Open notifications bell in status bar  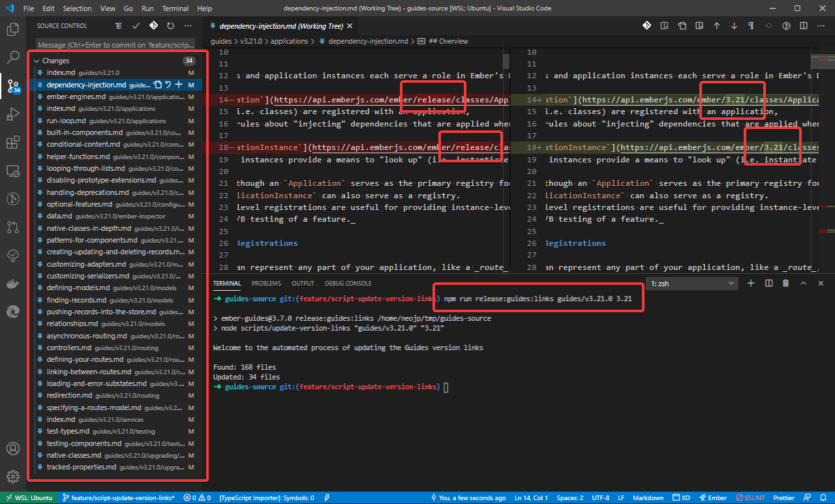(824, 497)
